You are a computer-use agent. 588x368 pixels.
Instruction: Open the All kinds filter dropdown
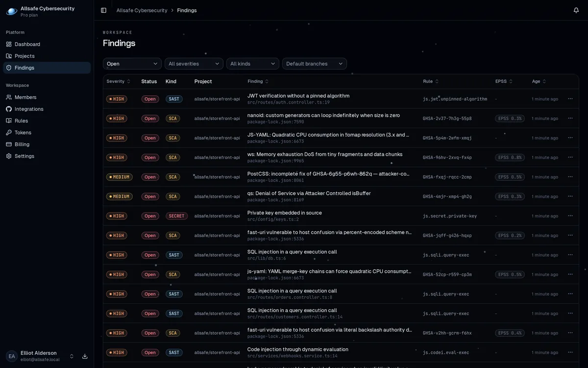coord(253,64)
